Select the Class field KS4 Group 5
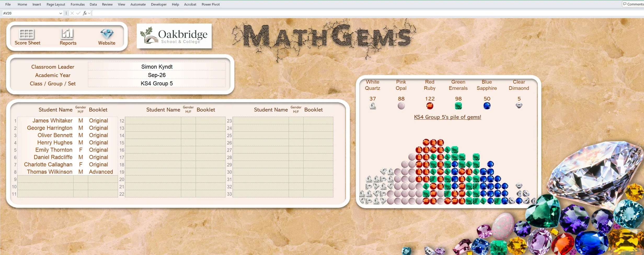Viewport: 644px width, 255px height. (x=157, y=83)
